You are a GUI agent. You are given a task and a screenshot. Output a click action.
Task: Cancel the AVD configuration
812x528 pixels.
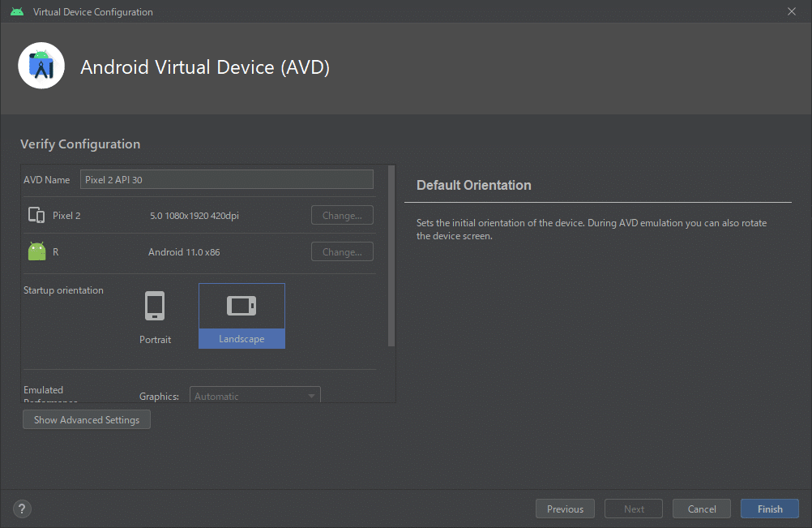(x=702, y=509)
